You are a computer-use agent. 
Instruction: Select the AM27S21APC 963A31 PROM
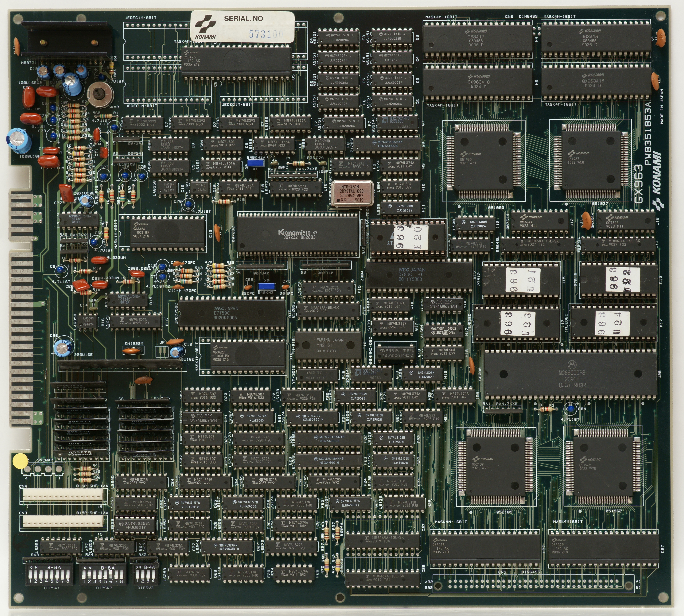[x=371, y=375]
